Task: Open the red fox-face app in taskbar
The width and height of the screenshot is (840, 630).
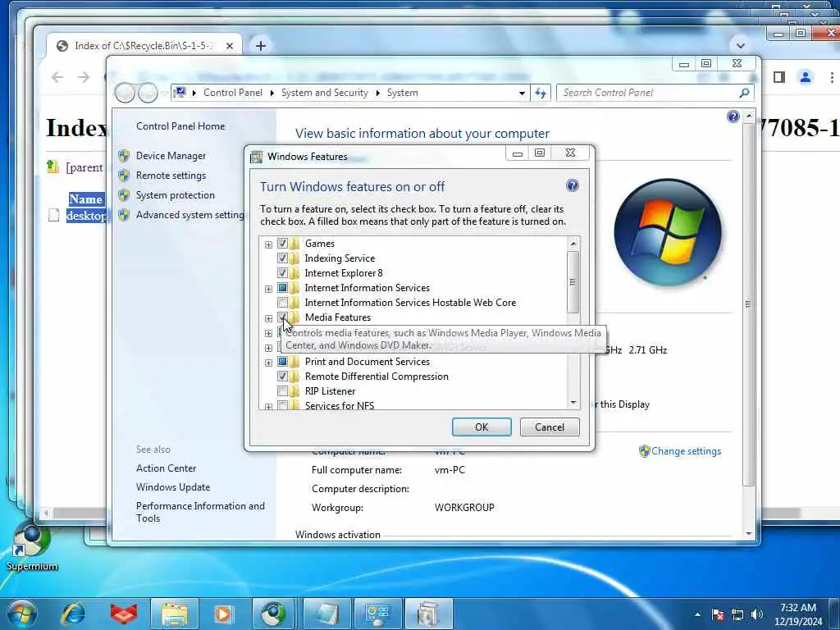Action: click(x=124, y=614)
